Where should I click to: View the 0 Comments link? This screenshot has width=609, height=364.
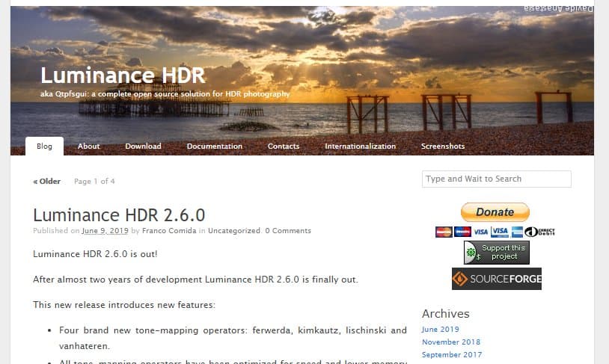pyautogui.click(x=288, y=230)
